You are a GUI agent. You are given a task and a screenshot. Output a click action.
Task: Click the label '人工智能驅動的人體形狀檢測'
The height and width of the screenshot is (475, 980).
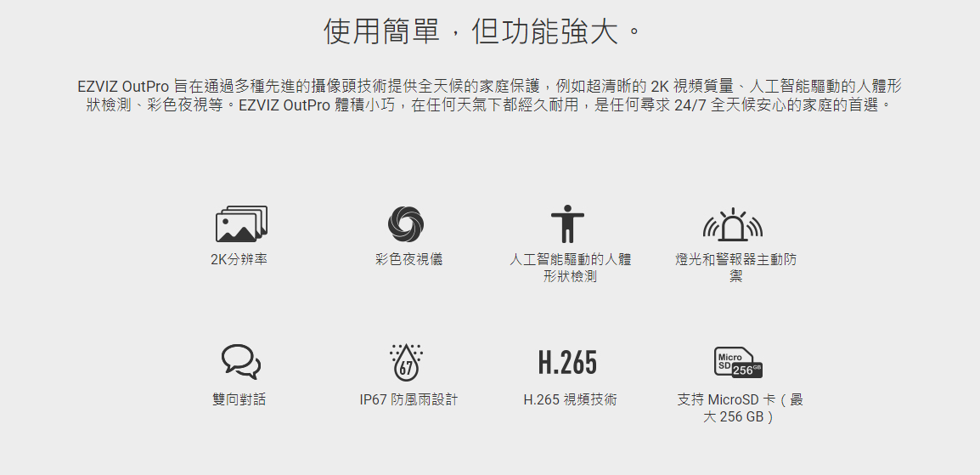click(570, 268)
